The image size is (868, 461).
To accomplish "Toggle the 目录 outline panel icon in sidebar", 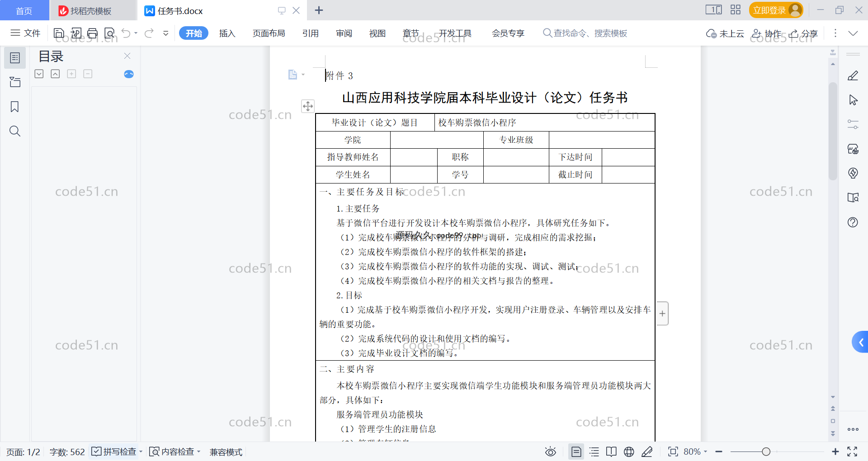I will pyautogui.click(x=15, y=58).
